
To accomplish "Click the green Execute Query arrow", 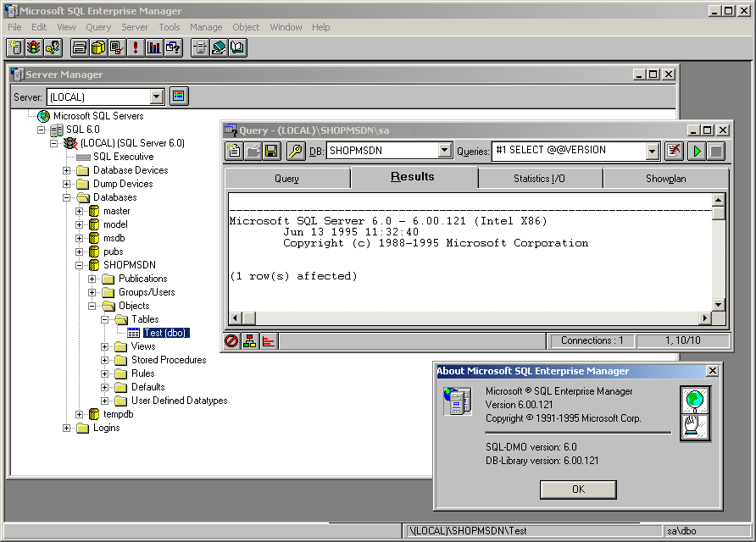I will pos(698,151).
